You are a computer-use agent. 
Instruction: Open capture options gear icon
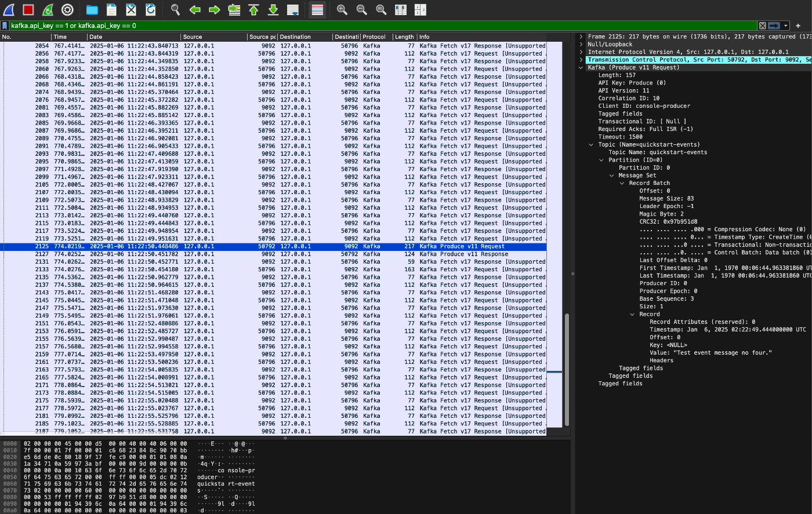pos(67,9)
